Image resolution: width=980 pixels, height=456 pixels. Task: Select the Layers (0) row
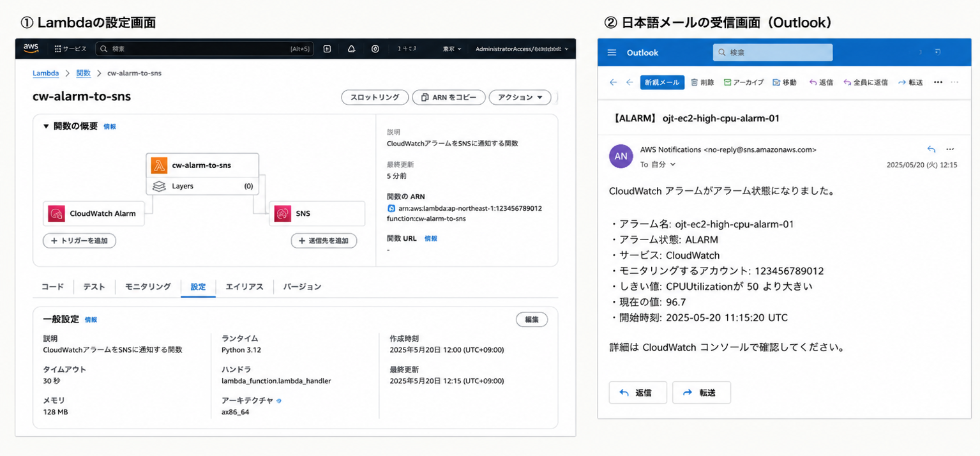pyautogui.click(x=202, y=186)
